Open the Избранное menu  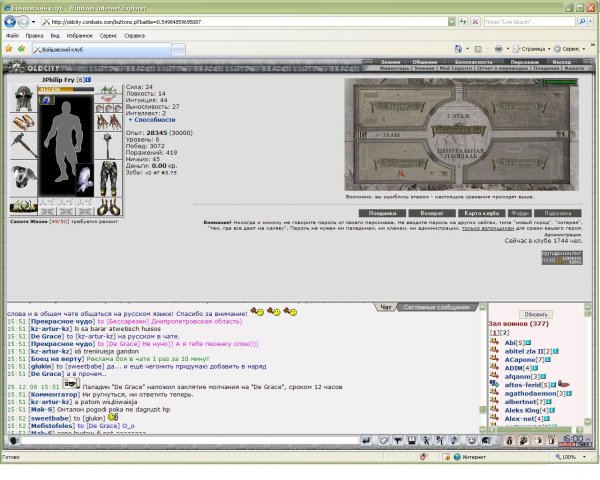coord(80,36)
